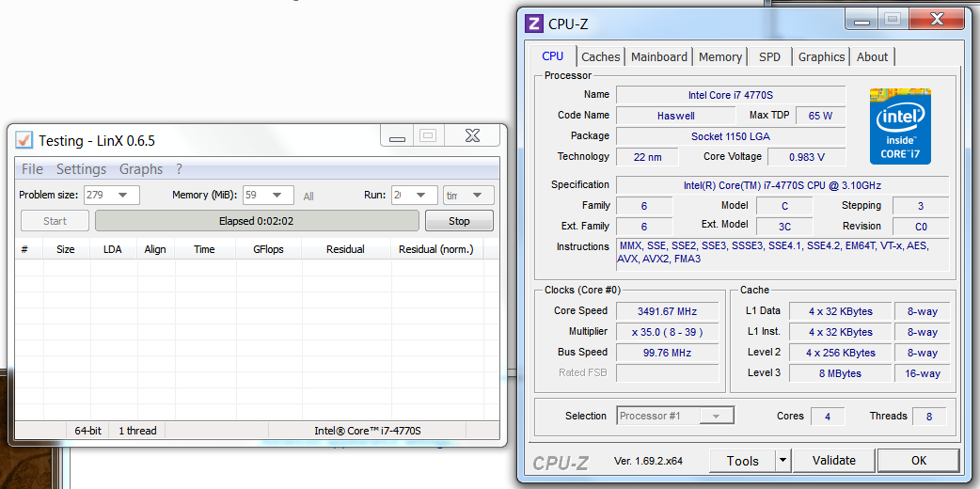Click the Technology value 22 nm

(x=647, y=157)
